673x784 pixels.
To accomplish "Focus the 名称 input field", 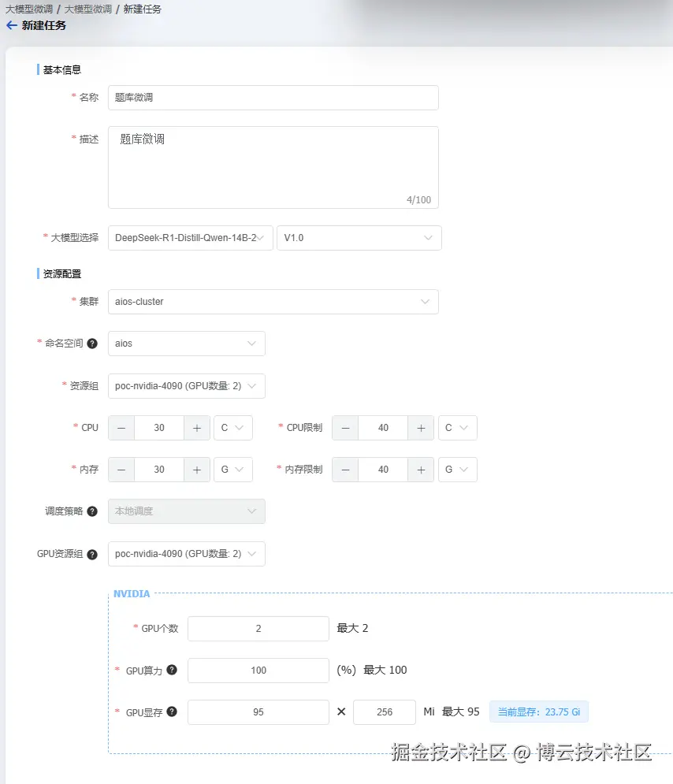I will coord(273,98).
